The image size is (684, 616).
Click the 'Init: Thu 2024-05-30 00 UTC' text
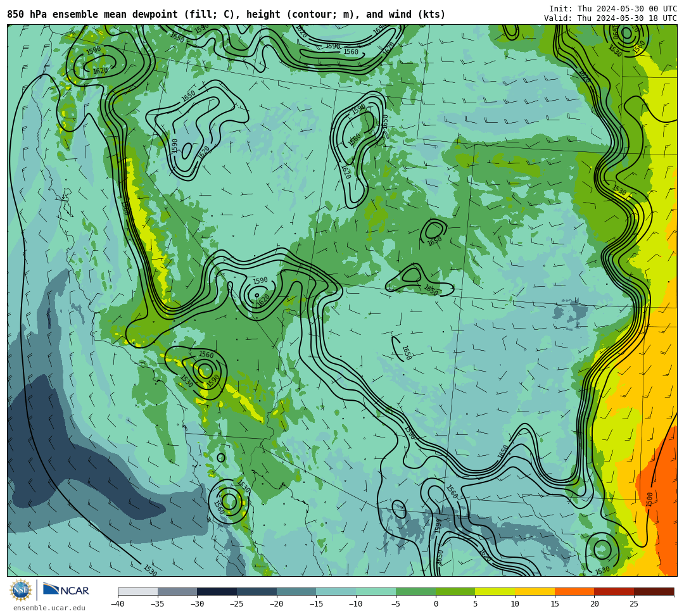coord(613,9)
